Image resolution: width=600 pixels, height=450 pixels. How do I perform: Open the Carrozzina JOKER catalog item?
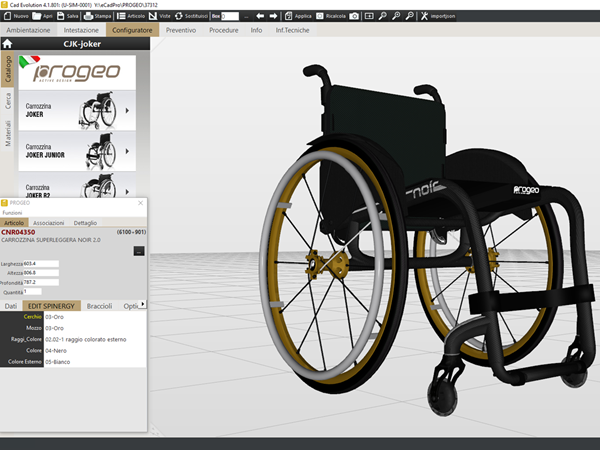click(77, 111)
